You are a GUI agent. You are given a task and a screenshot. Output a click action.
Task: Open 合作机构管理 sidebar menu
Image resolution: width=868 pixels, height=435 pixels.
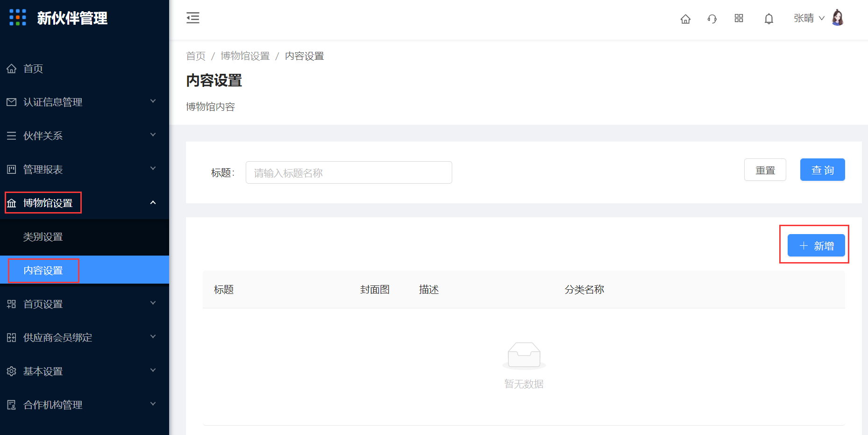tap(85, 405)
